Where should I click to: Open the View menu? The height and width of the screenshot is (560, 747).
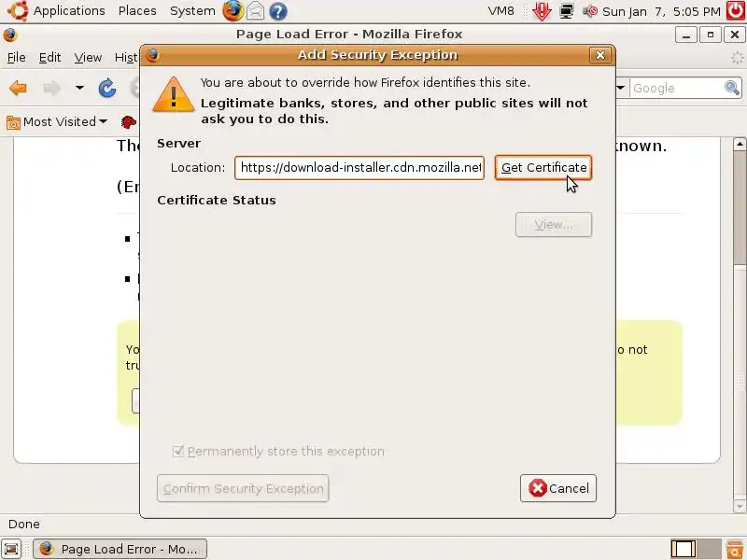click(x=88, y=58)
